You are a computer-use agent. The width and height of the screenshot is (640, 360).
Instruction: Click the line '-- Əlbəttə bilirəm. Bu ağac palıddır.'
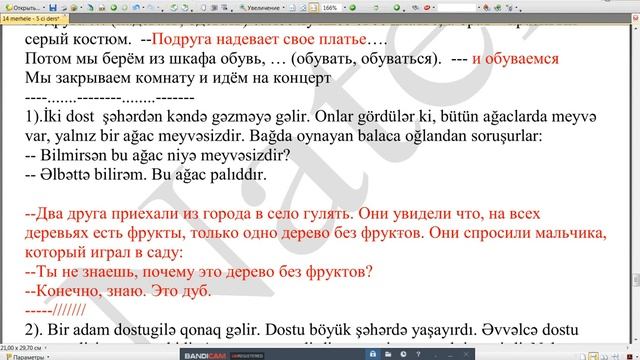click(x=146, y=175)
